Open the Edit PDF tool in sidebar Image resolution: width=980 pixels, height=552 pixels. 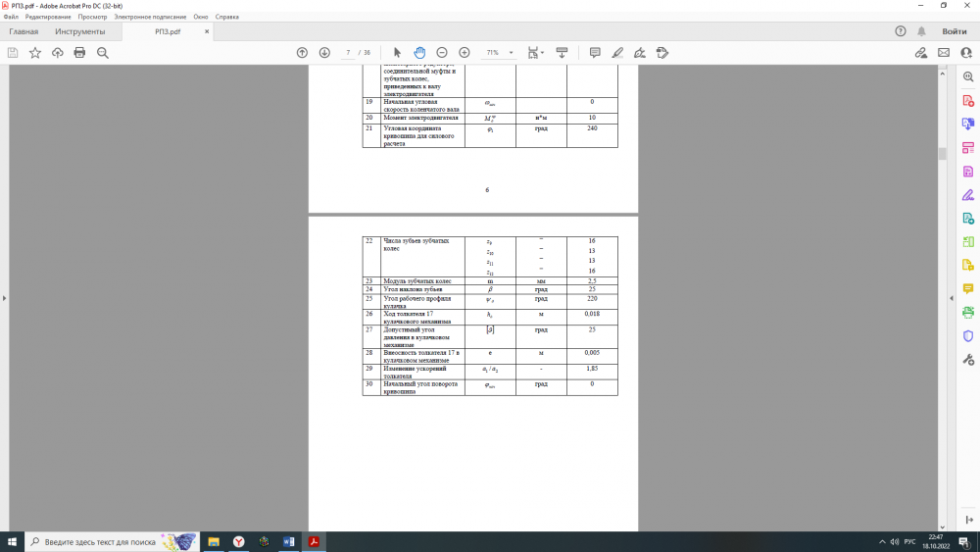pyautogui.click(x=968, y=172)
